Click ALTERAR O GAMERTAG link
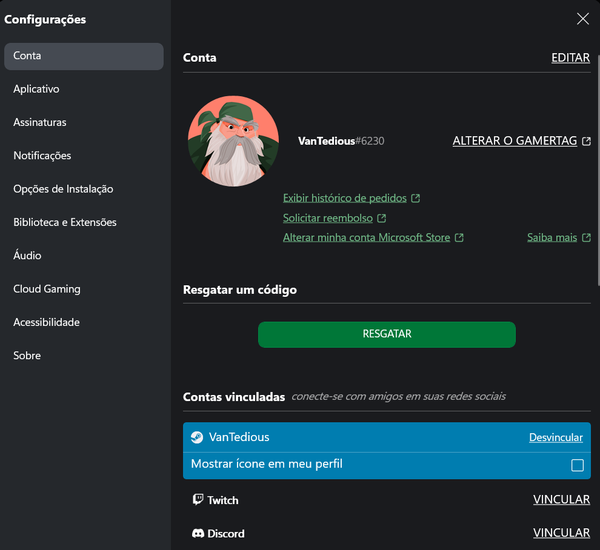The width and height of the screenshot is (600, 550). (x=515, y=141)
